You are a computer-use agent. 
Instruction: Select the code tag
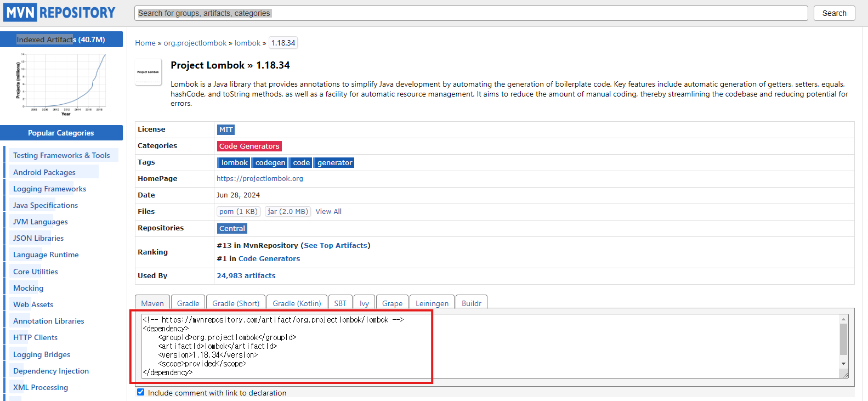point(301,163)
